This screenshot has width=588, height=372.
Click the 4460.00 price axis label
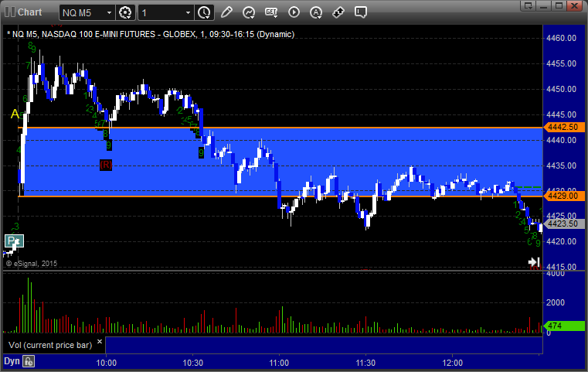[562, 38]
